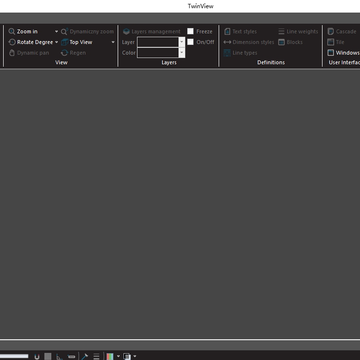Viewport: 360px width, 360px height.
Task: Click the hammer tool icon in status bar
Action: click(84, 356)
